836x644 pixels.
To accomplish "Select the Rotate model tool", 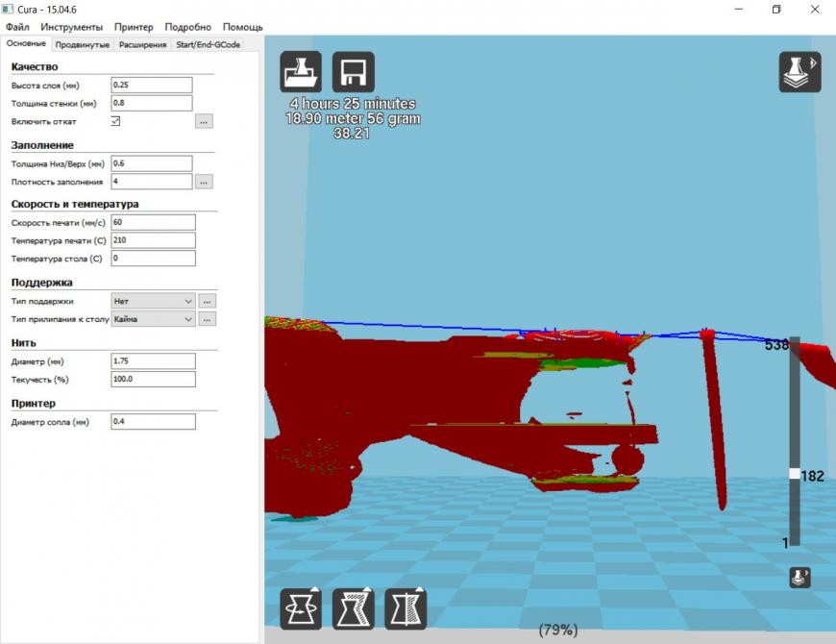I will [301, 608].
